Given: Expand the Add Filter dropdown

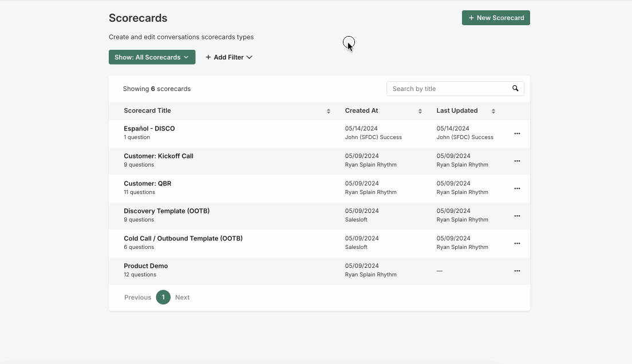Looking at the screenshot, I should [228, 57].
